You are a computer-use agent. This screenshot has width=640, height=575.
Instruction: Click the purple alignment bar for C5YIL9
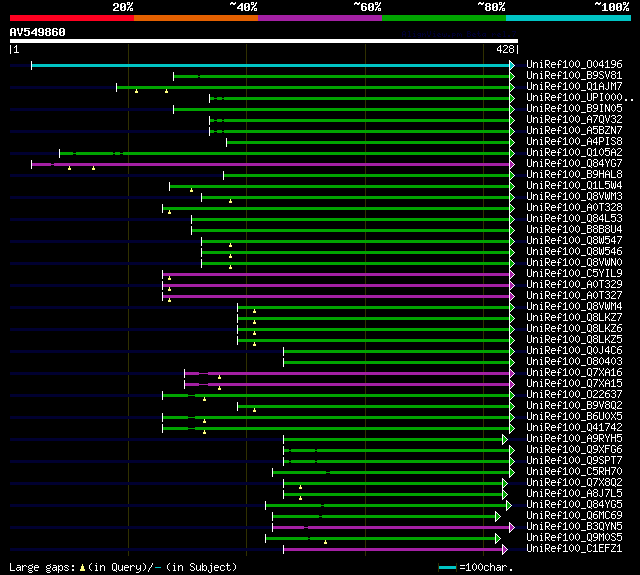pos(336,275)
